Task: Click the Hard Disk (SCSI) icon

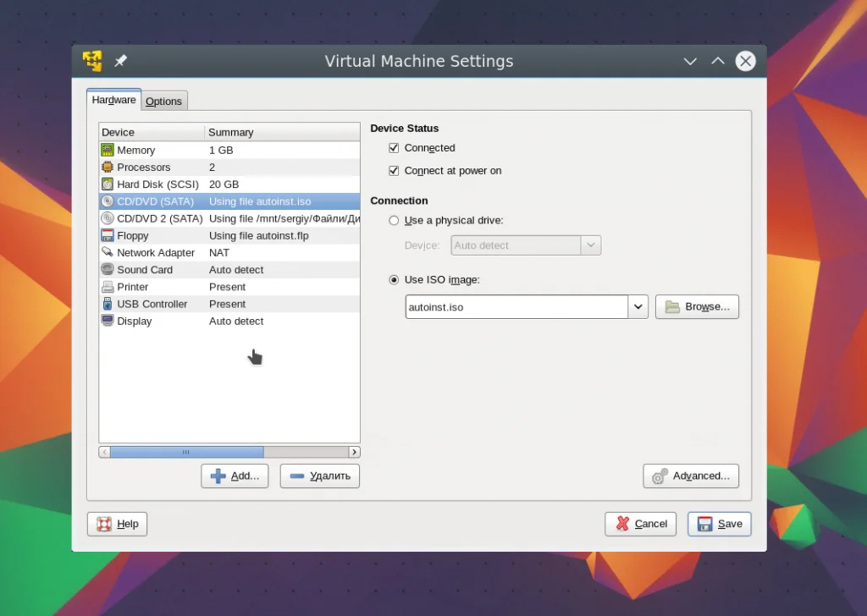Action: click(x=108, y=184)
